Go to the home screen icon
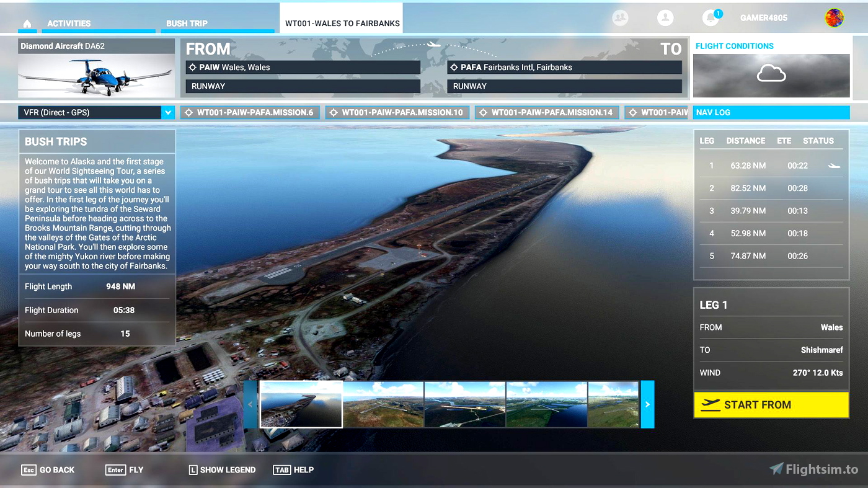This screenshot has height=488, width=868. (x=27, y=24)
